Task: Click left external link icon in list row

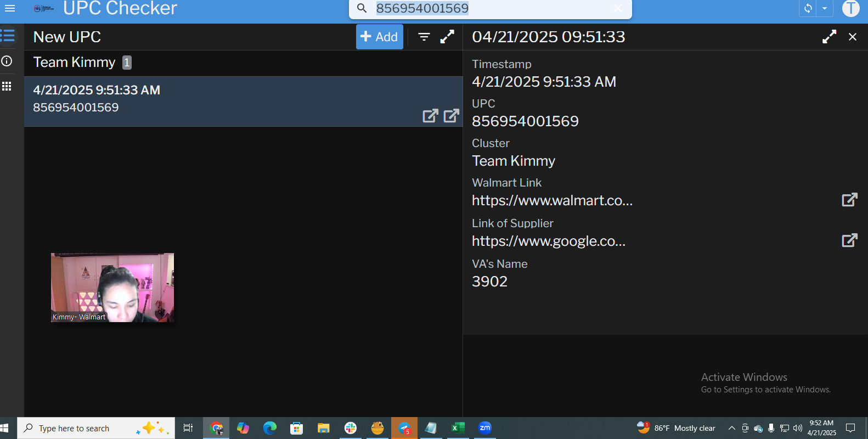Action: point(430,116)
